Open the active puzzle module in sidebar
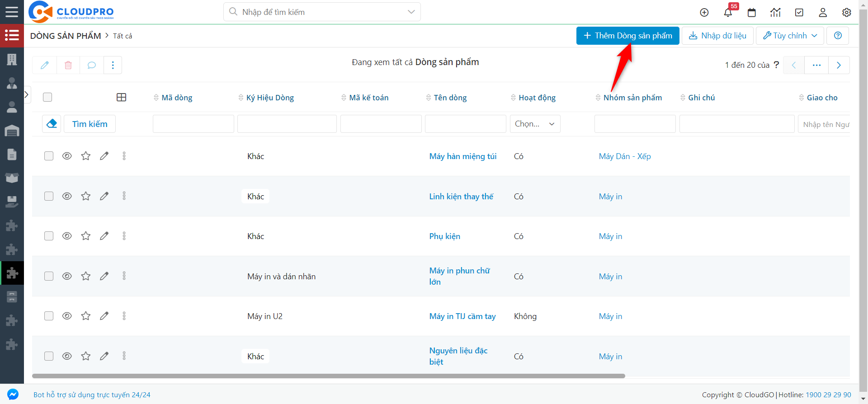The height and width of the screenshot is (404, 868). click(x=12, y=273)
